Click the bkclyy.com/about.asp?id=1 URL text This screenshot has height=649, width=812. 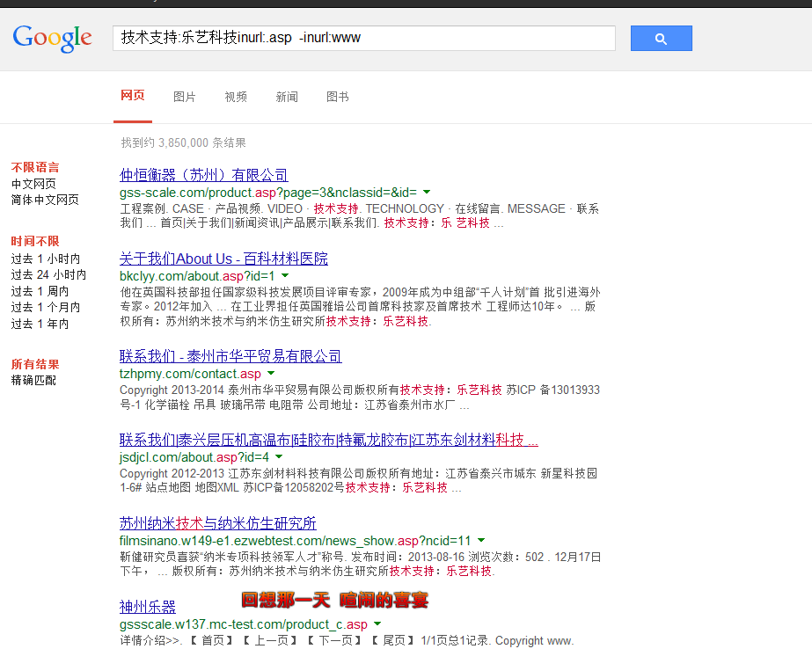197,276
